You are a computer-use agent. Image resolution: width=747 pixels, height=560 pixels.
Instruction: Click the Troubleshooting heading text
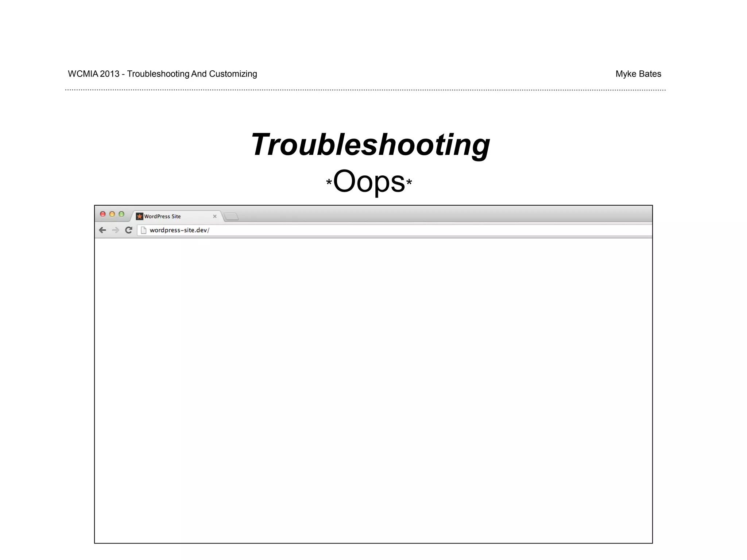[x=370, y=145]
